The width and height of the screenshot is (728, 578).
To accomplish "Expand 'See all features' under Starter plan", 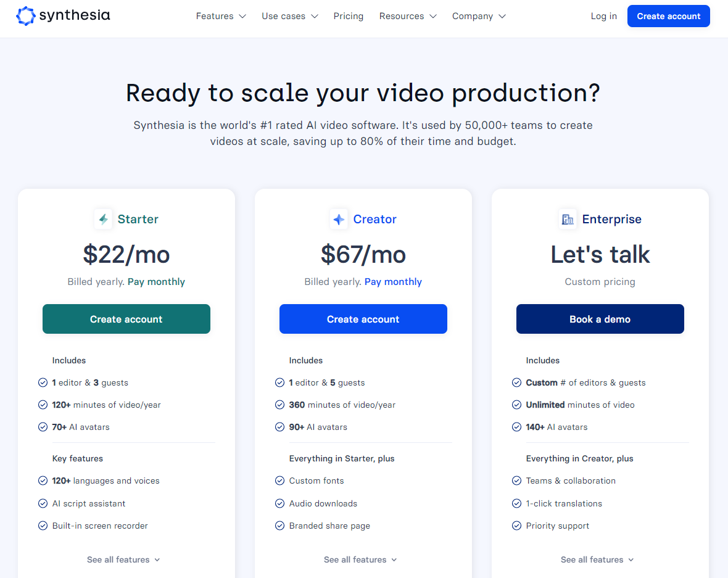I will (x=123, y=559).
